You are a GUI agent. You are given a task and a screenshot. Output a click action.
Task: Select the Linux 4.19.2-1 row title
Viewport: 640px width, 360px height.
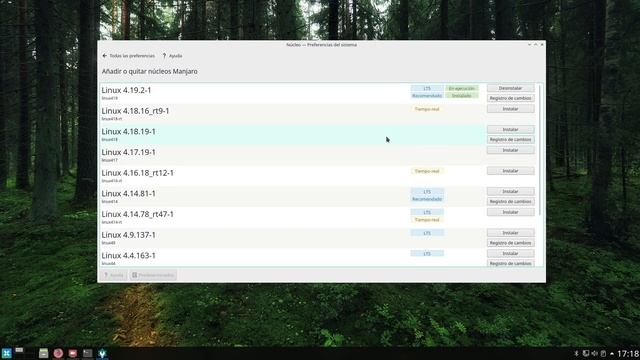(x=126, y=90)
